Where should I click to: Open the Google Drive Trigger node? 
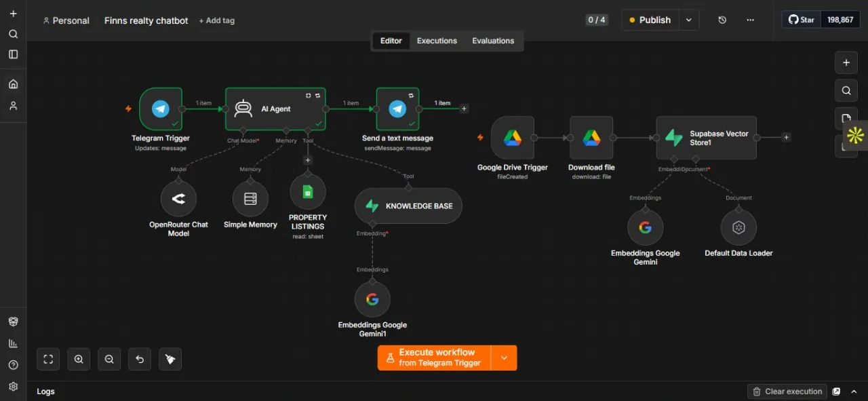[x=513, y=138]
